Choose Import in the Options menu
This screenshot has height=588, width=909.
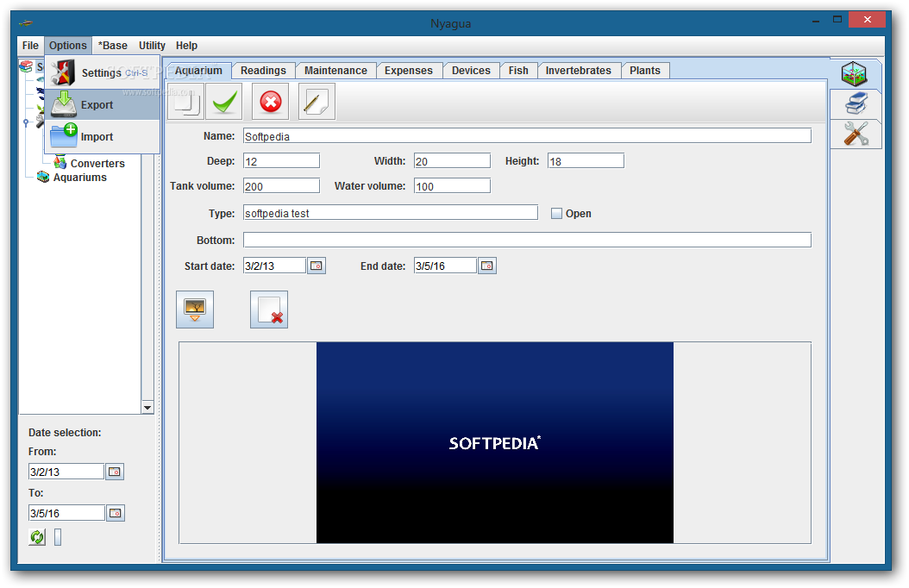click(x=102, y=137)
